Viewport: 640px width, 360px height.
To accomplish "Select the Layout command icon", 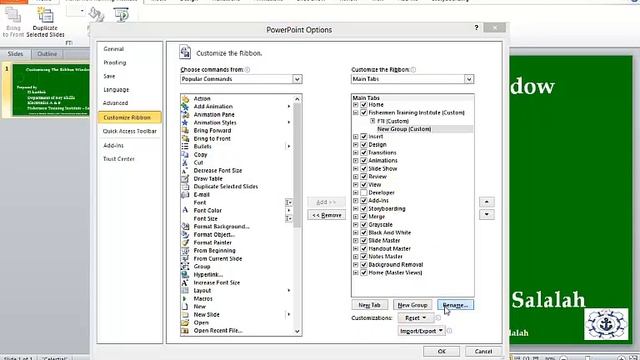I will pyautogui.click(x=185, y=291).
